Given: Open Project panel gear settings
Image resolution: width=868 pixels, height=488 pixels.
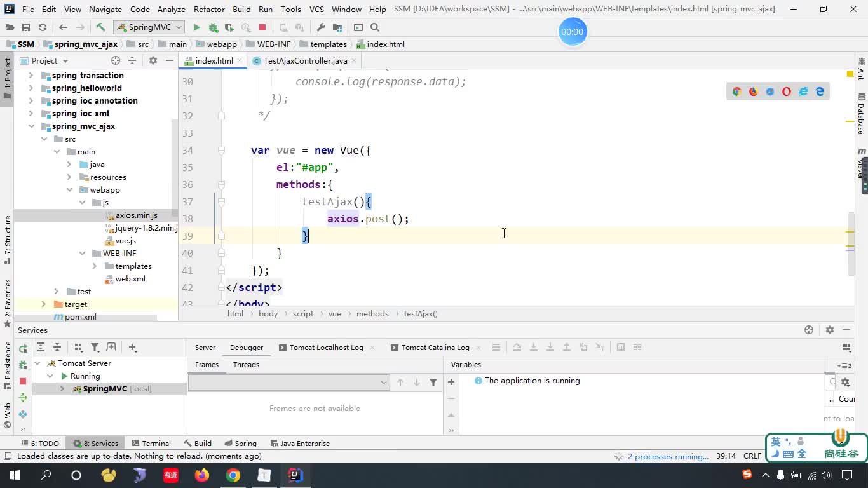Looking at the screenshot, I should click(153, 60).
